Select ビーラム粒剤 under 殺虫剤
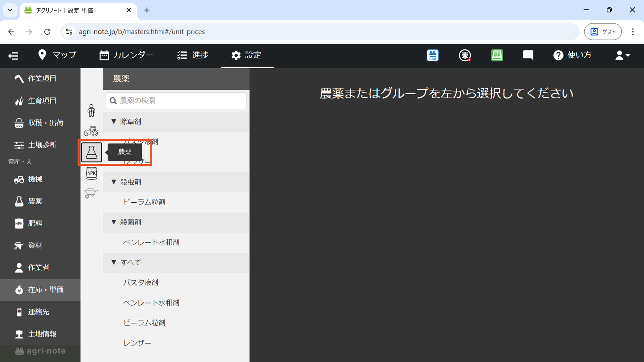The height and width of the screenshot is (362, 644). click(x=176, y=202)
